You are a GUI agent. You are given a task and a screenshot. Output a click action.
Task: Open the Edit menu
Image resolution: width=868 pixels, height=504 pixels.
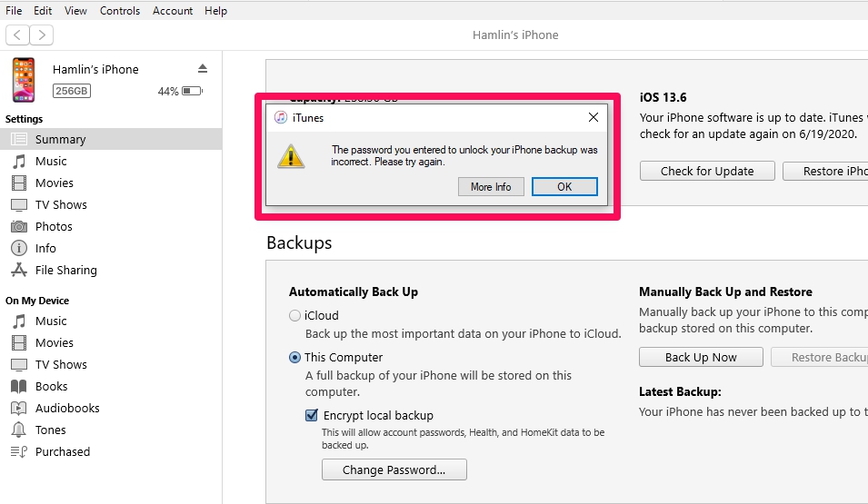pos(43,11)
